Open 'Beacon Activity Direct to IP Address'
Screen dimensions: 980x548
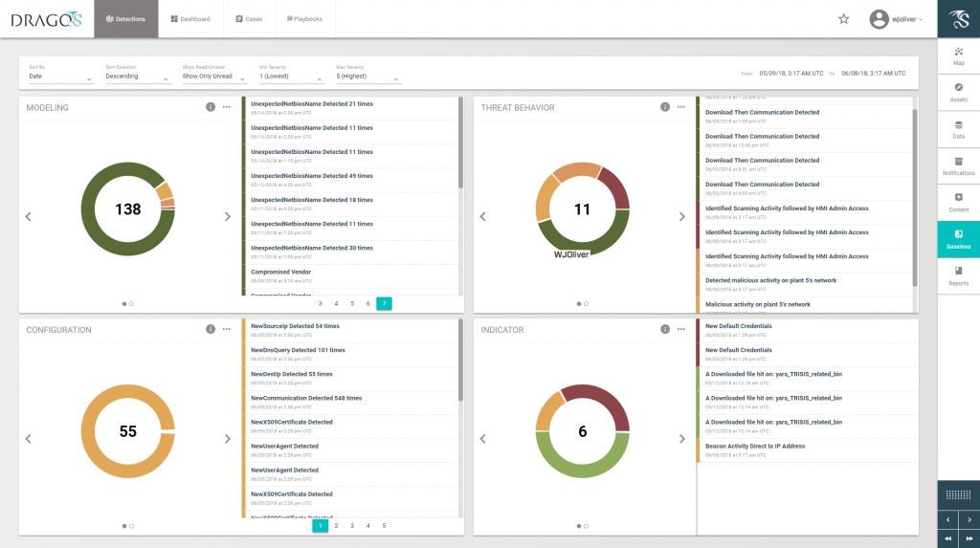[806, 450]
